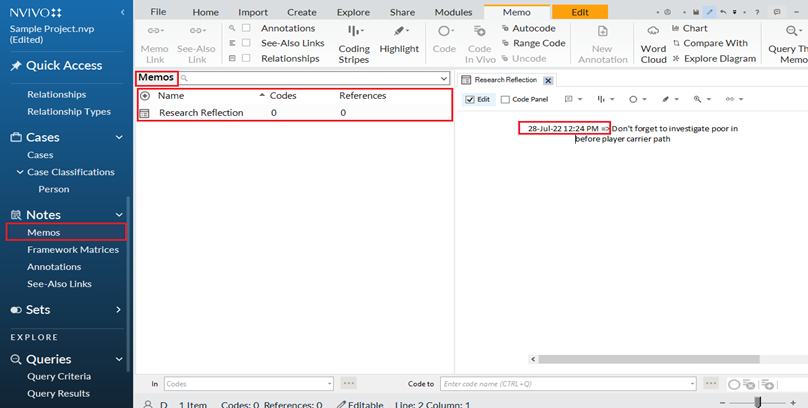Open Explore Diagram
Image resolution: width=808 pixels, height=408 pixels.
[714, 59]
